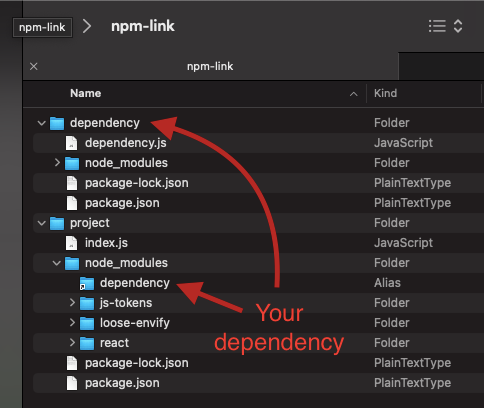Collapse the top-level dependency folder
Screen dimensions: 484x408
pyautogui.click(x=42, y=123)
